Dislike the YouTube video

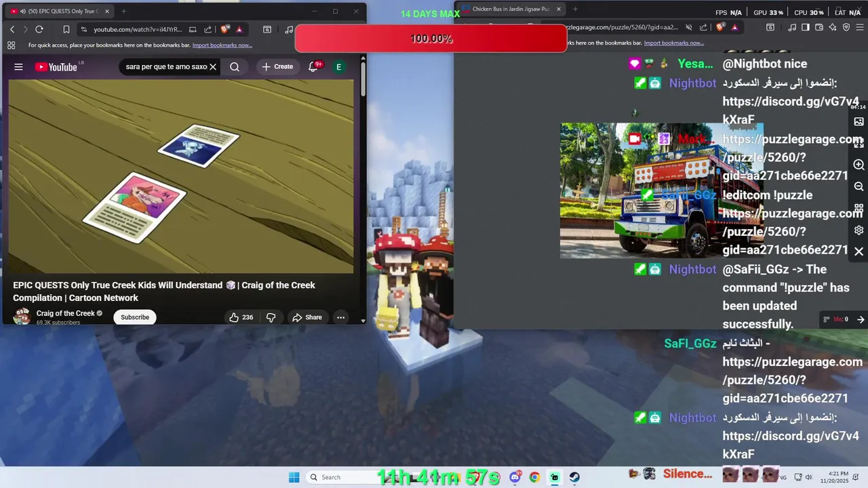[x=271, y=317]
